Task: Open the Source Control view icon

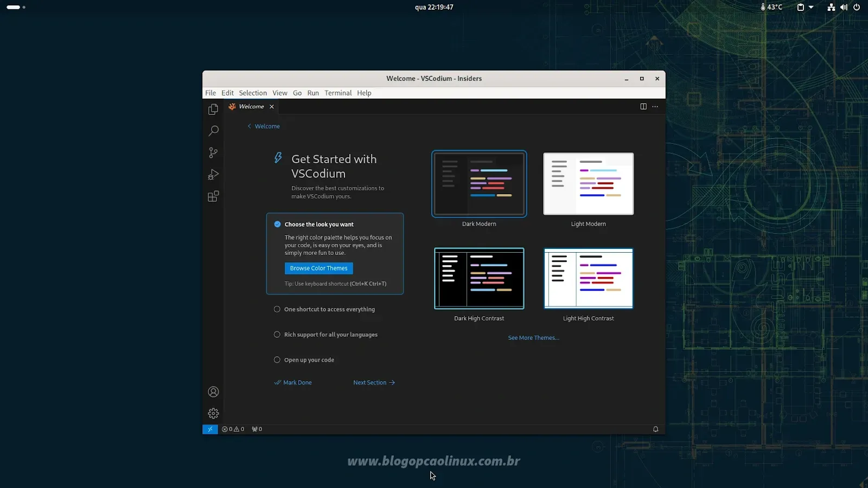Action: [213, 153]
